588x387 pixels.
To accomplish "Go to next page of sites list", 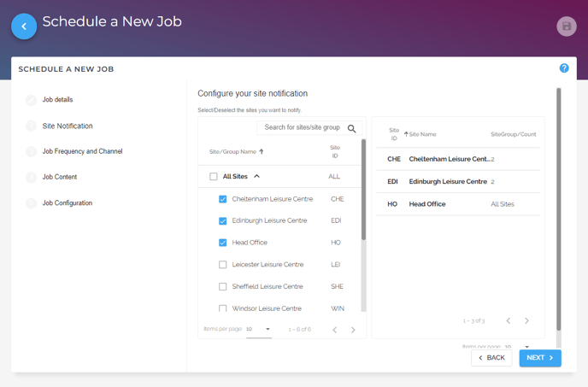I will [x=353, y=330].
